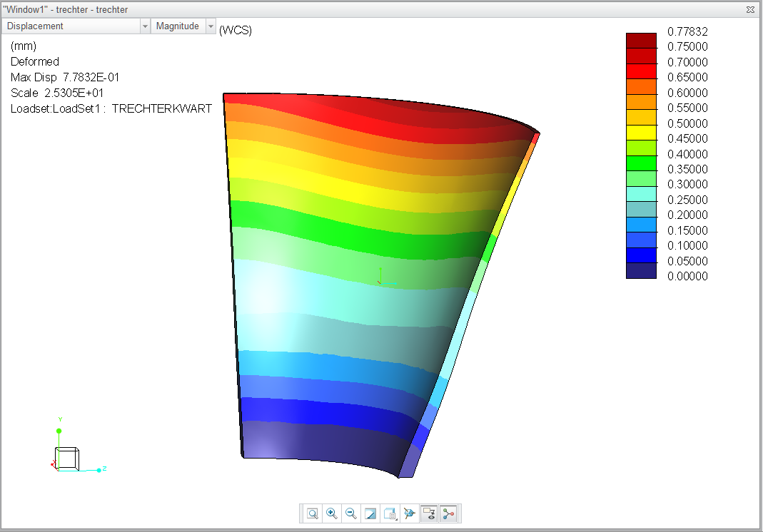Click the (WCS) coordinate system label
The image size is (763, 532).
236,30
